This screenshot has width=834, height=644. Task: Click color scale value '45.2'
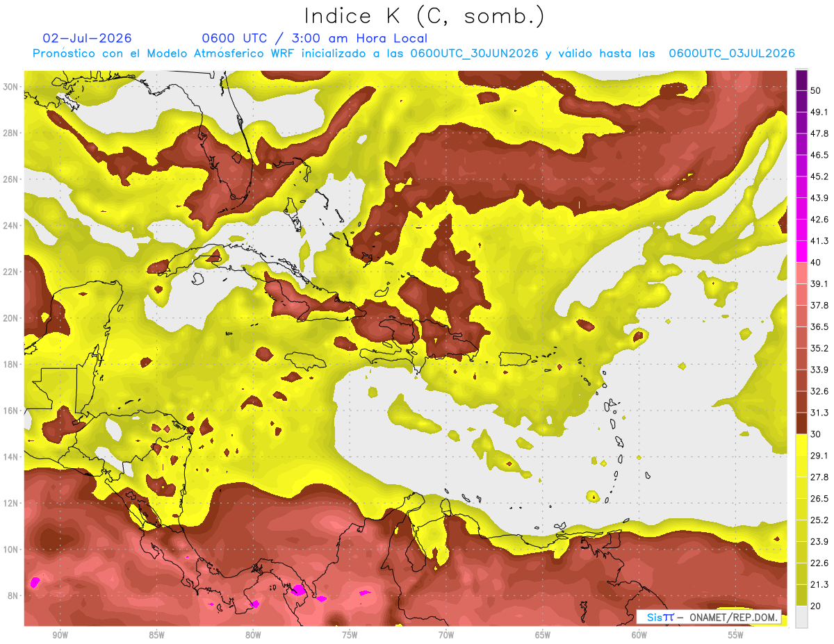click(x=819, y=176)
